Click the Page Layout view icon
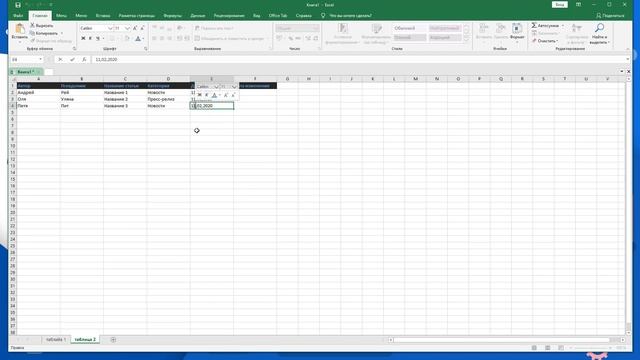 click(x=547, y=348)
